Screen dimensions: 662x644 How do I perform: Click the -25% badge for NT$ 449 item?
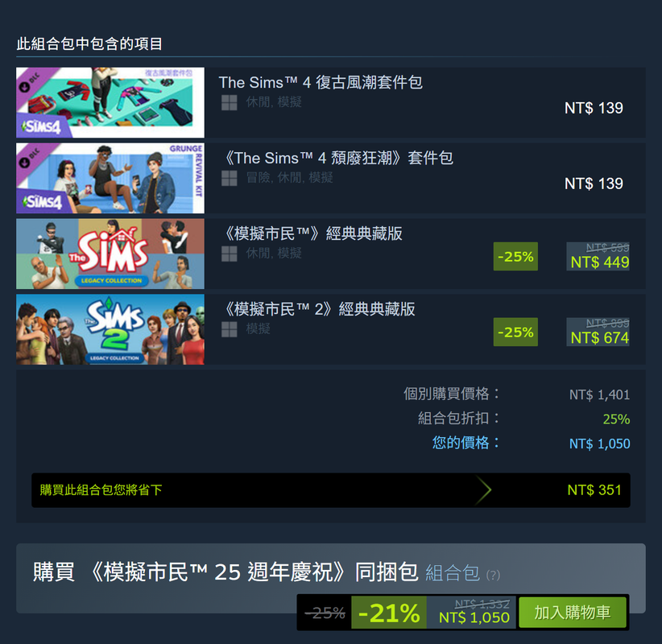coord(515,256)
